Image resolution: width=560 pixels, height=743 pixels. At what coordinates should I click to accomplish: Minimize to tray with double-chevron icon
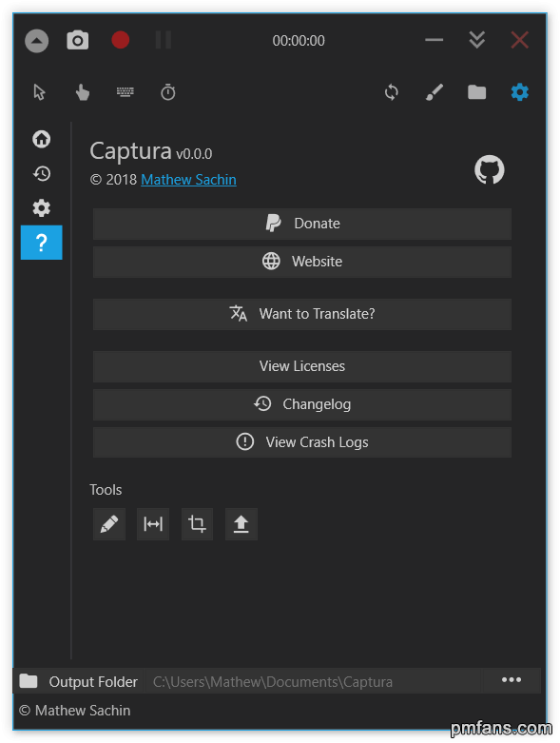[x=476, y=40]
